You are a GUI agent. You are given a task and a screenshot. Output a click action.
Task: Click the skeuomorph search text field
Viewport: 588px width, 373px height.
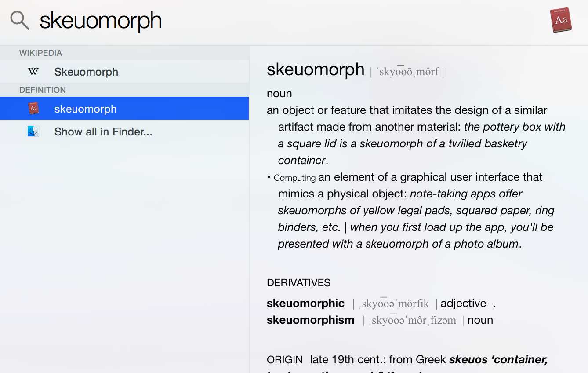pos(290,21)
